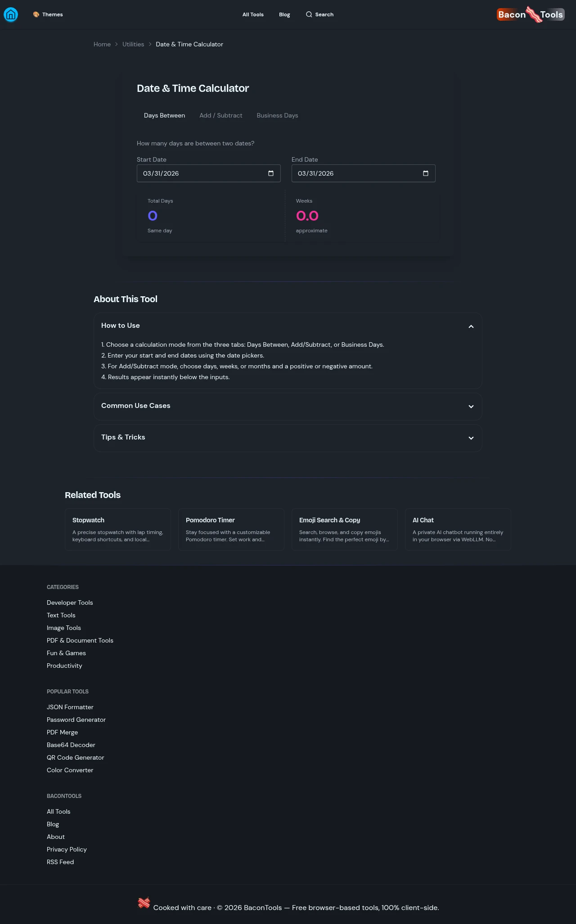Click the blue home logo icon
Screen dimensions: 576x924
(x=11, y=15)
